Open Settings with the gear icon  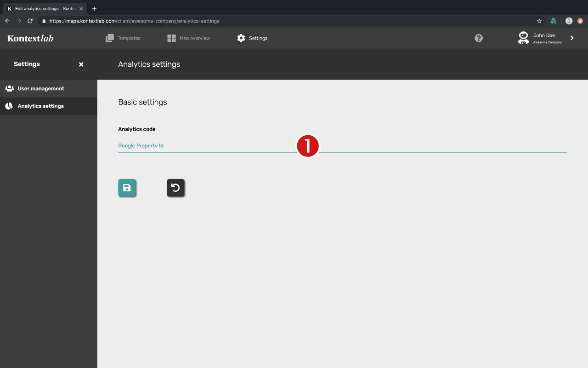(252, 38)
